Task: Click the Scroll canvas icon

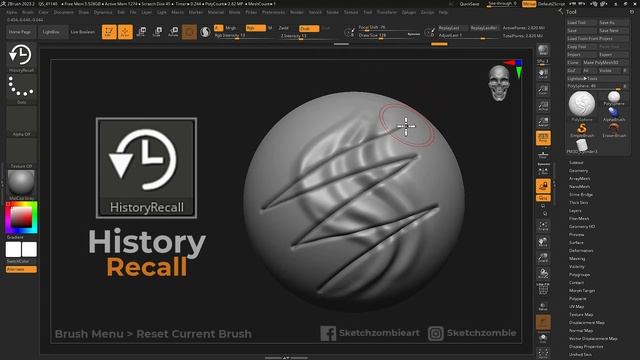Action: pyautogui.click(x=543, y=74)
